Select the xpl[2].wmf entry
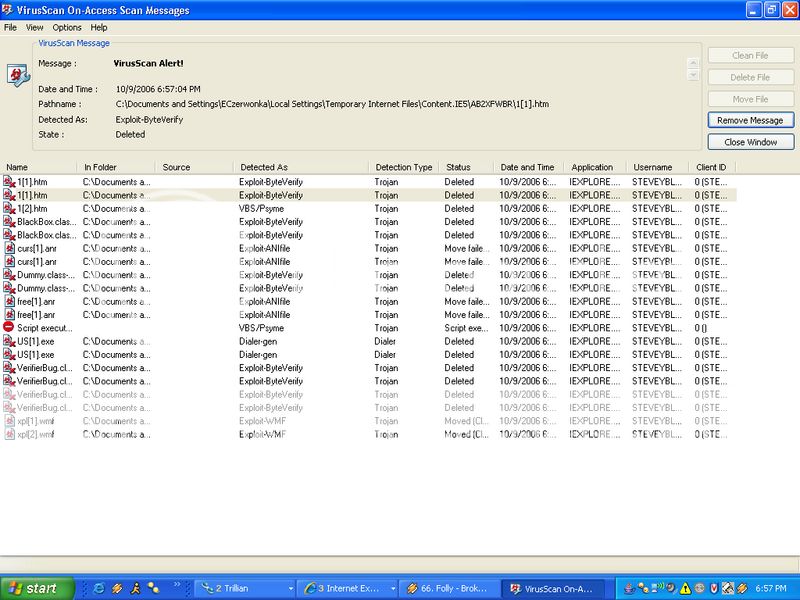 pyautogui.click(x=36, y=434)
